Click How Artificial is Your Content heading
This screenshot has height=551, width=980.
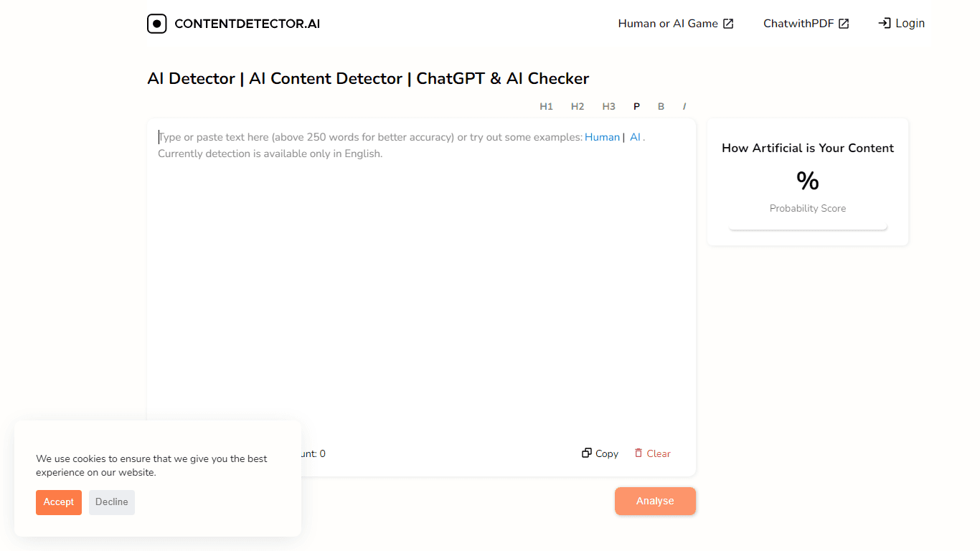coord(808,148)
